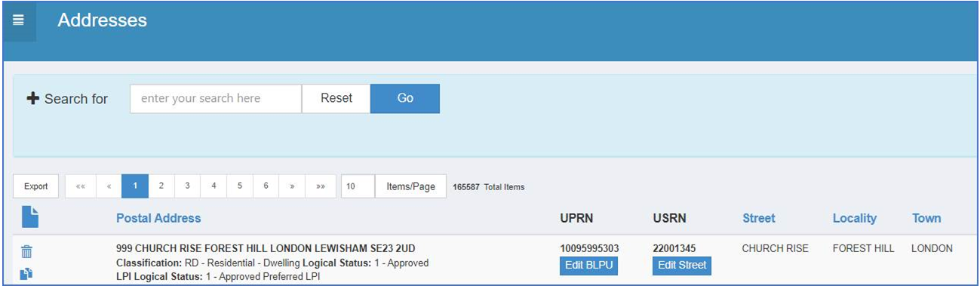980x286 pixels.
Task: Go to page 3
Action: [187, 186]
